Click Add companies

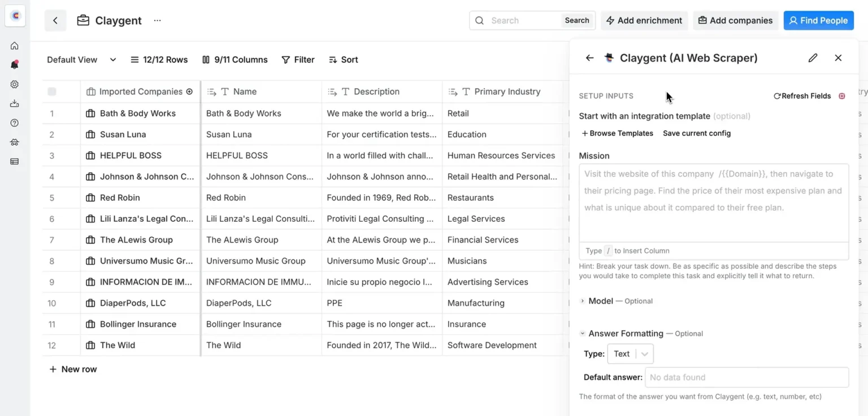tap(735, 20)
